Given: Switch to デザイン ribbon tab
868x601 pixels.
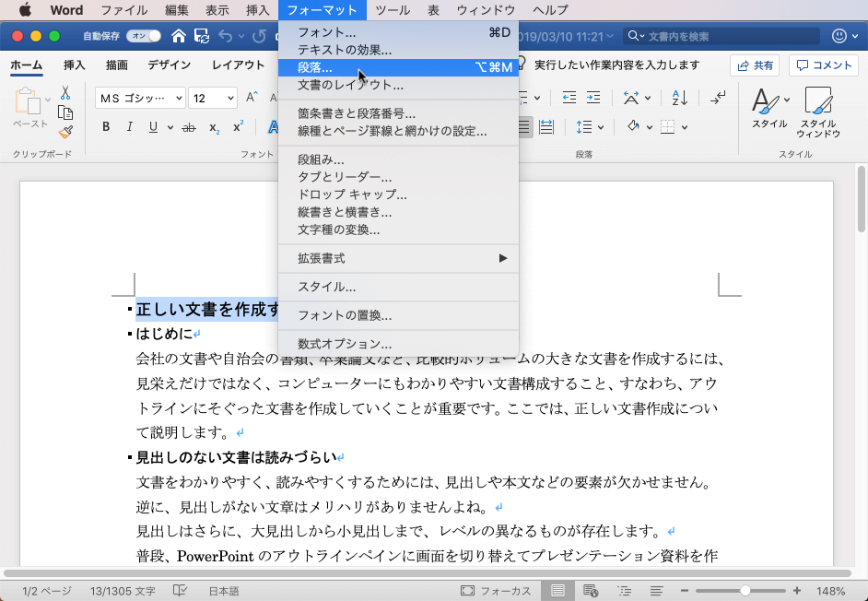Looking at the screenshot, I should coord(170,65).
